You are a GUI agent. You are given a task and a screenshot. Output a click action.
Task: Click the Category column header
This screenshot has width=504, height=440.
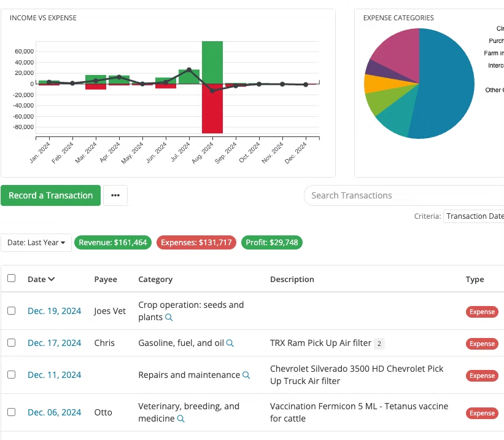pyautogui.click(x=155, y=280)
